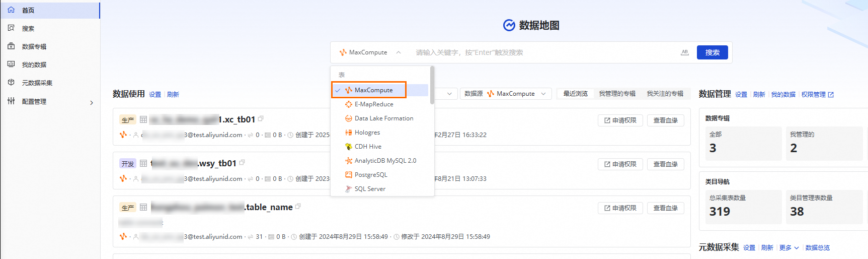Viewport: 868px width, 259px height.
Task: Select MaxCompute in the dropdown list
Action: 379,90
